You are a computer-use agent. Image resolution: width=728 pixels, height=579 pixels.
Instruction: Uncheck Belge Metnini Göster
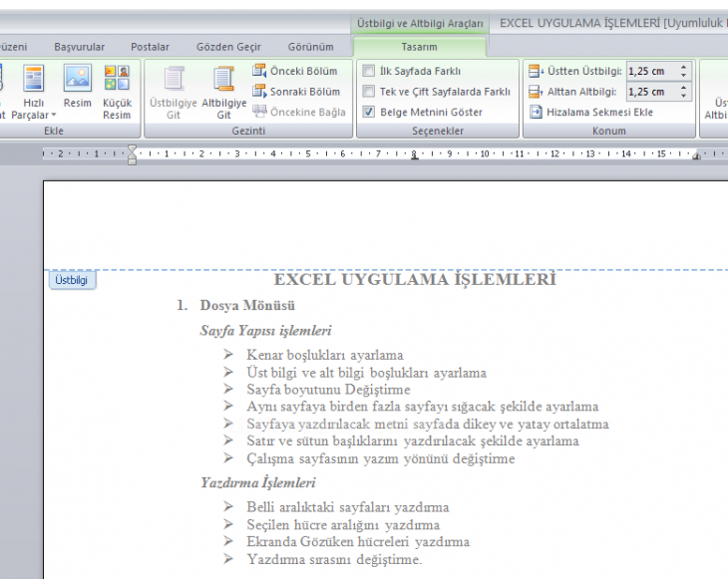369,113
